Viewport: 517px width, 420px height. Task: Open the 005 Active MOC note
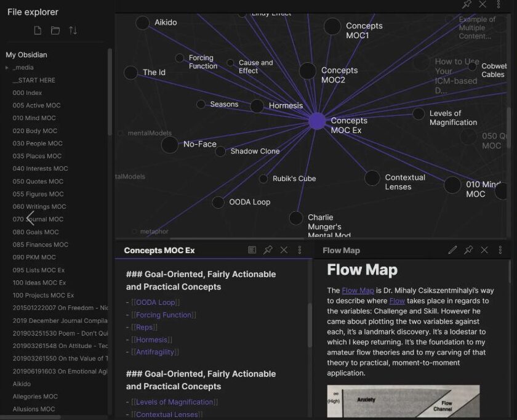(x=36, y=105)
